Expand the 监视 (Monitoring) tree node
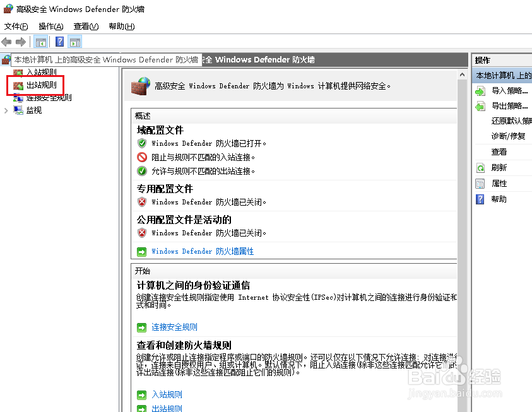 [5, 109]
